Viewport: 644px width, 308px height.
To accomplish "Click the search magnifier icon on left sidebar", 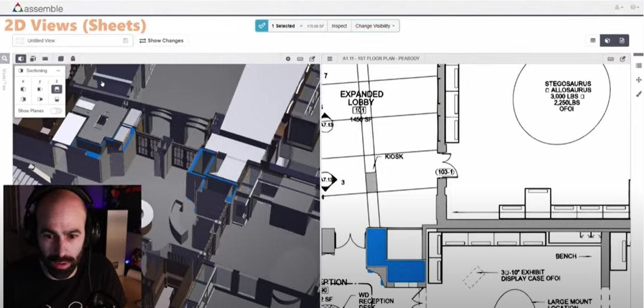I will [x=5, y=58].
